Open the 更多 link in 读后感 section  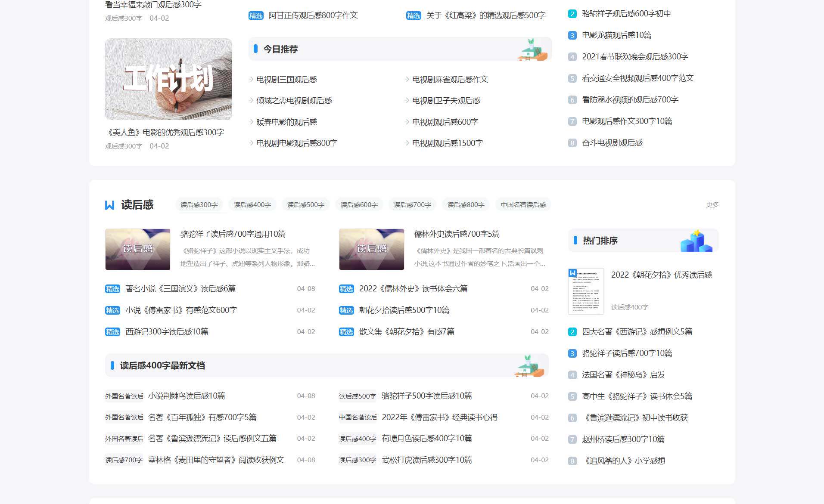[x=712, y=205]
